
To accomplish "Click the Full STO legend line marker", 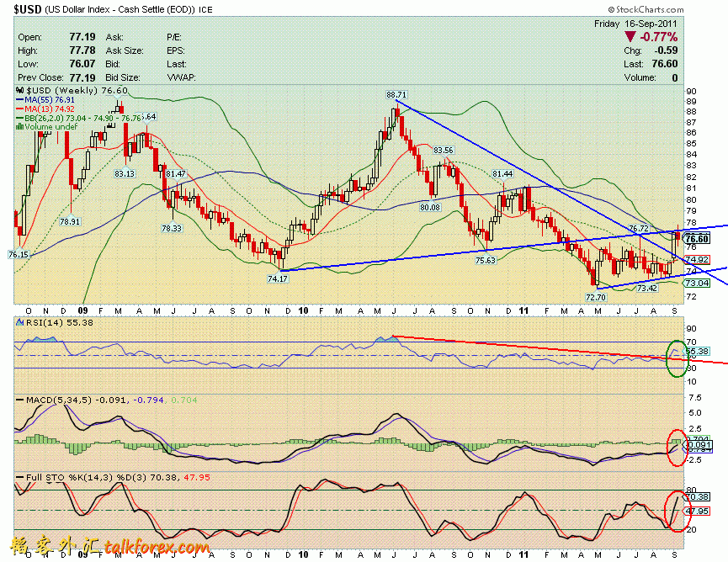I will pos(20,477).
